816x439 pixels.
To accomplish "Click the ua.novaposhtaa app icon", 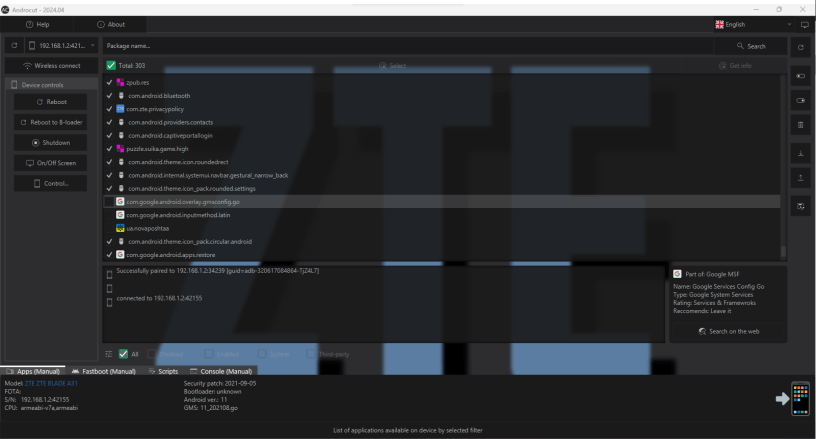I will 120,228.
